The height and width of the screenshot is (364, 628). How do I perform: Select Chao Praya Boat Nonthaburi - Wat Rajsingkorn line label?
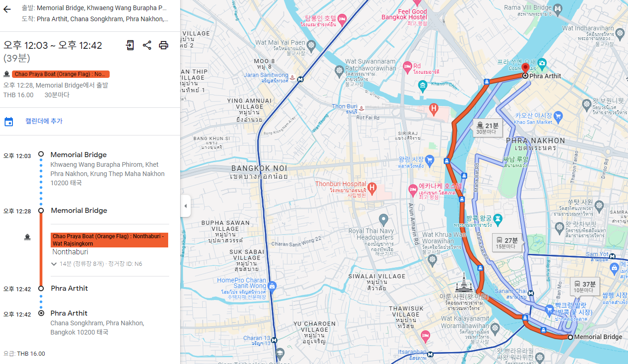coord(109,240)
